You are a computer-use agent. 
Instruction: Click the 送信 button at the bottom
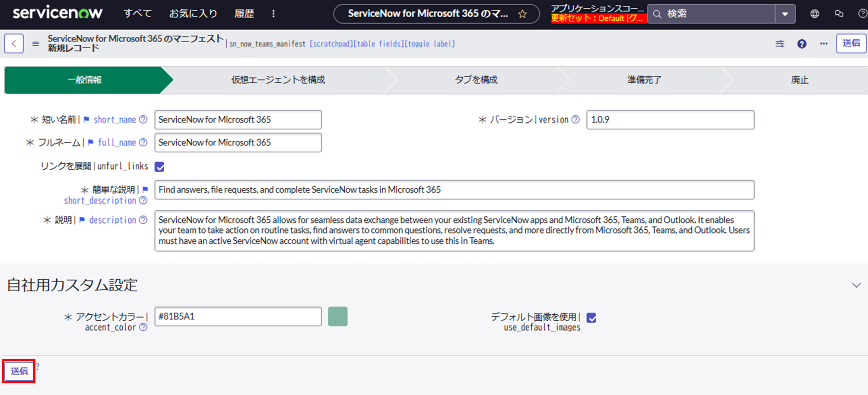[19, 371]
